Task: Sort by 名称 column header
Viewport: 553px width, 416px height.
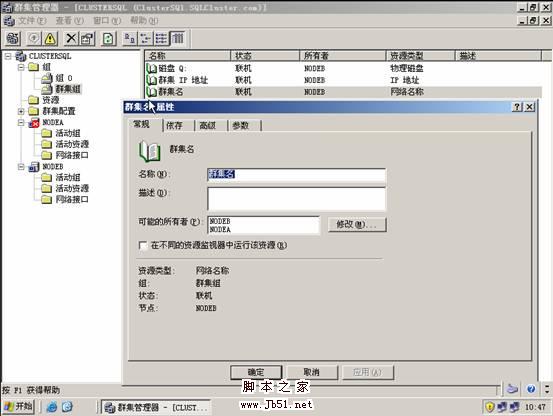Action: tap(188, 56)
